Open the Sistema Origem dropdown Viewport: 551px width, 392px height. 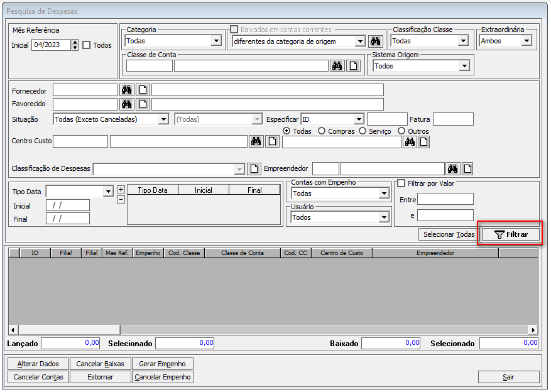pos(464,66)
